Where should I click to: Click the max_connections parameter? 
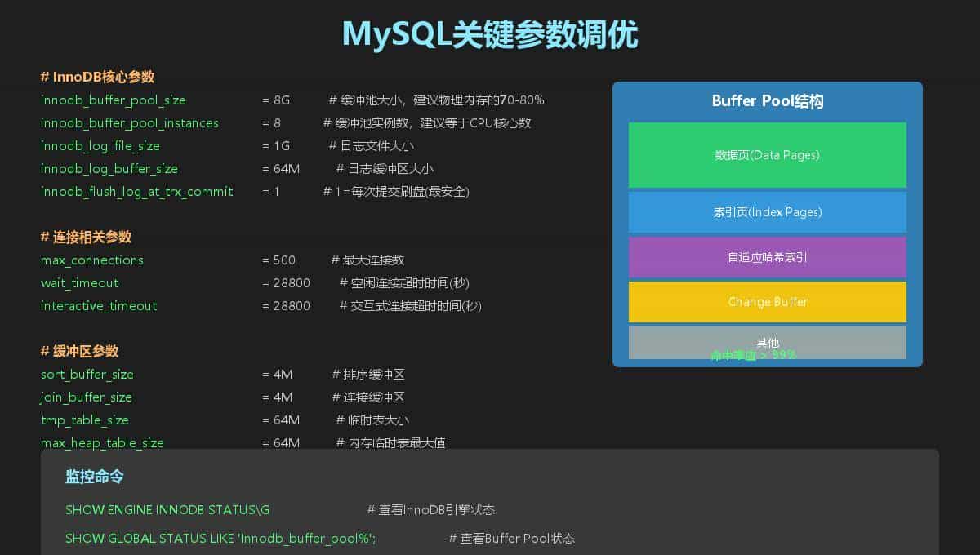coord(91,260)
